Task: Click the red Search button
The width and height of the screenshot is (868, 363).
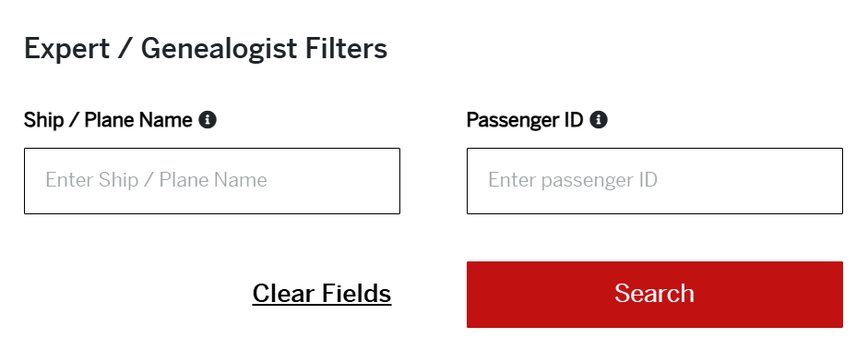Action: pos(655,295)
